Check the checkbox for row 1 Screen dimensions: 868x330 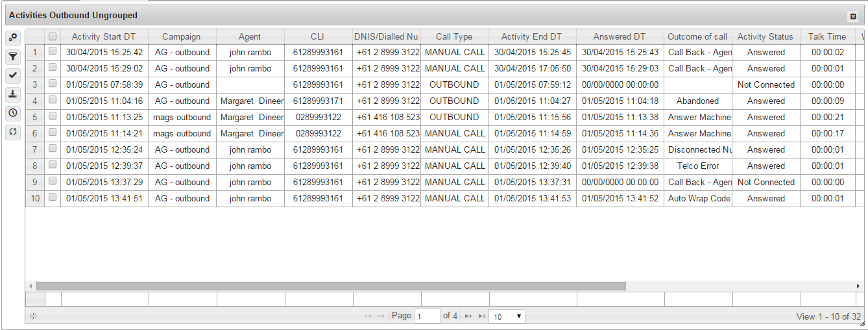53,51
